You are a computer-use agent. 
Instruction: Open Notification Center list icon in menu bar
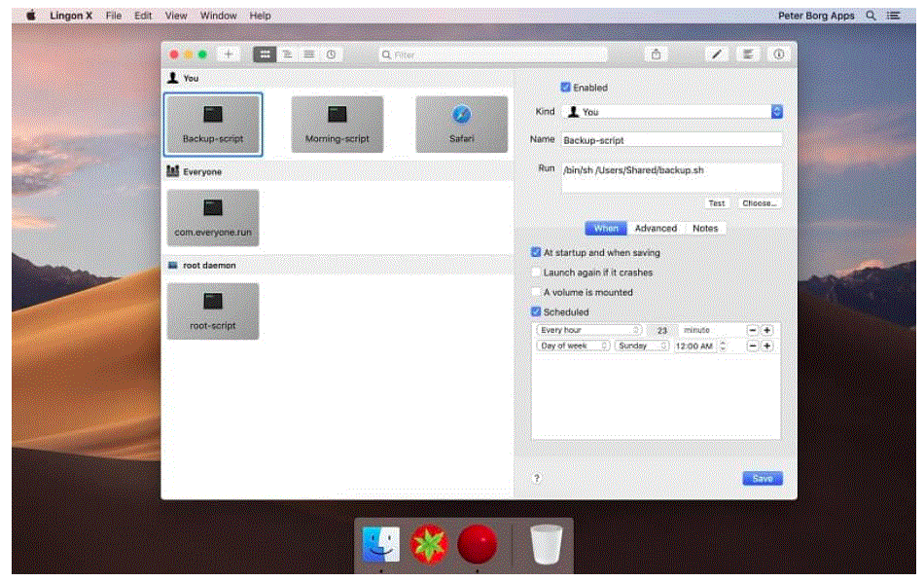point(893,16)
